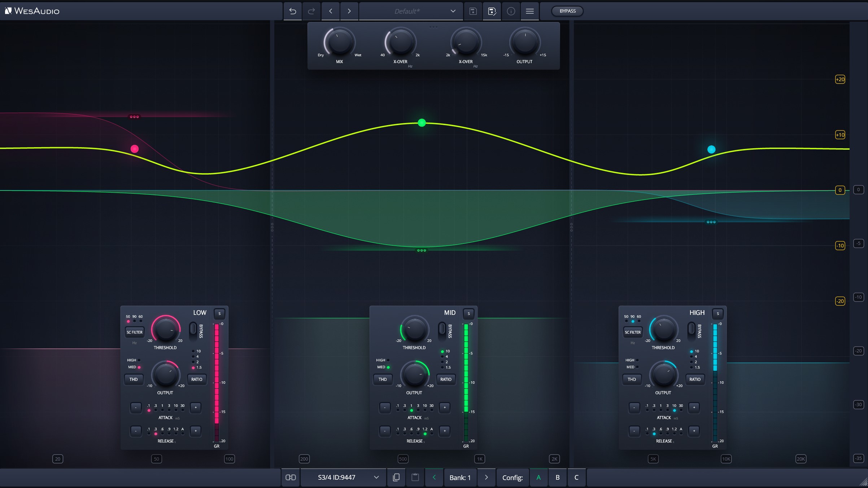868x488 pixels.
Task: Click the save preset icon
Action: [473, 11]
